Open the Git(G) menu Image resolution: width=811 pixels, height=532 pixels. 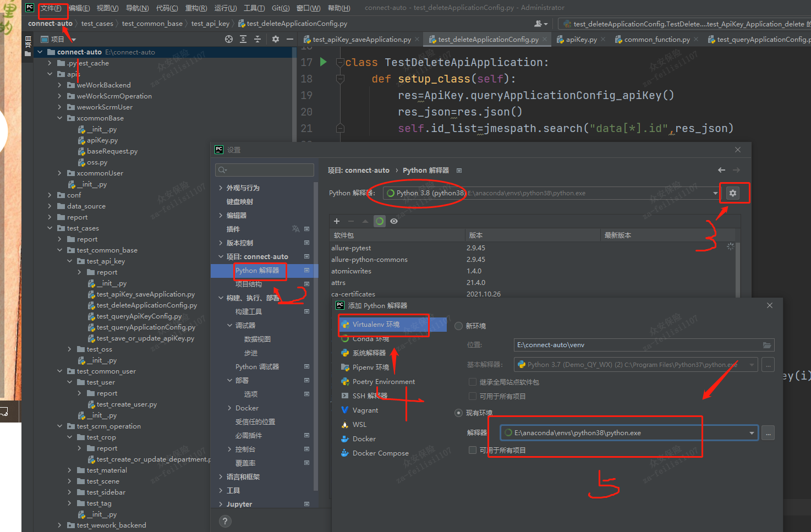pos(281,8)
